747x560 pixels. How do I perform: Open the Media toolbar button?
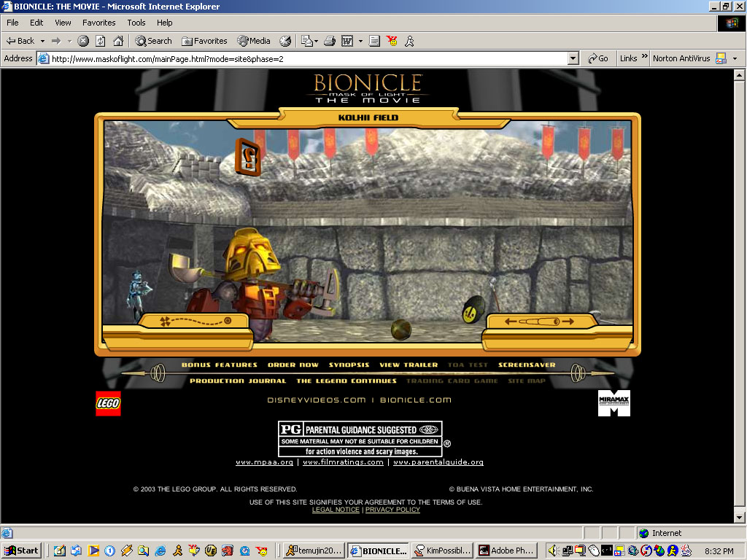(254, 41)
